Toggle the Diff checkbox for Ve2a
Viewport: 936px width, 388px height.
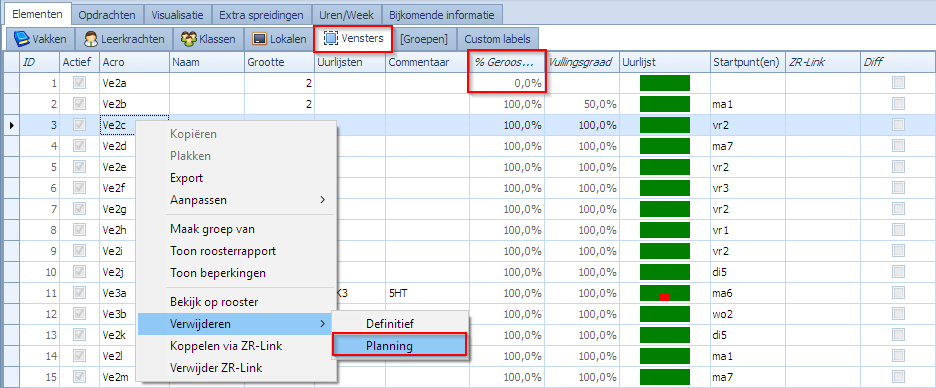coord(898,83)
